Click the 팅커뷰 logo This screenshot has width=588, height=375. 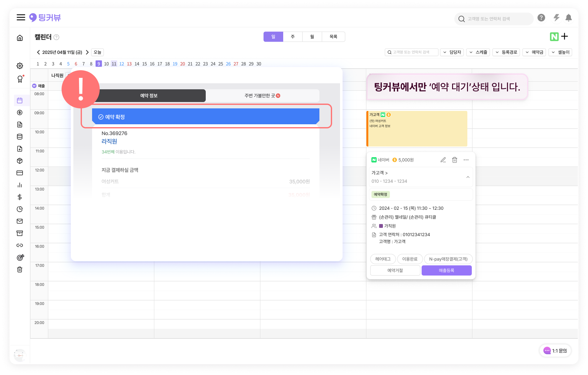click(45, 17)
